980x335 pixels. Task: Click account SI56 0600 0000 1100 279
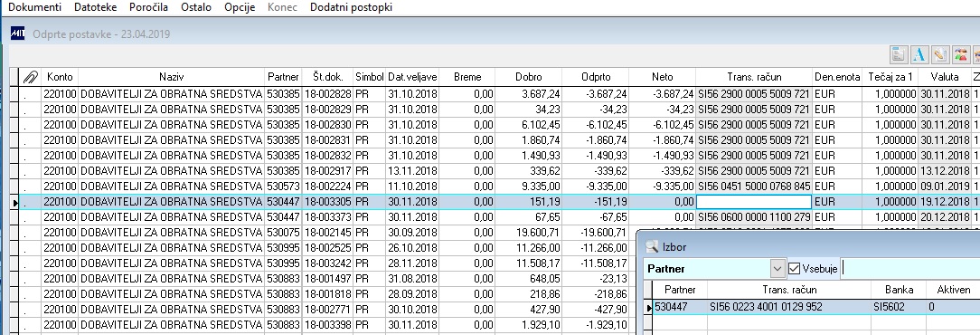click(x=754, y=216)
